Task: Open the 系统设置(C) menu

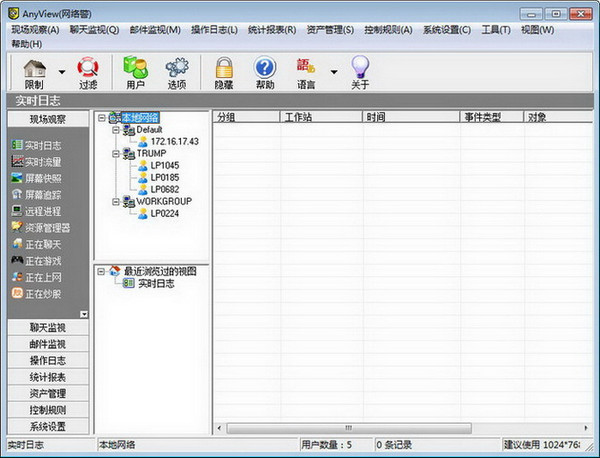Action: click(x=446, y=30)
